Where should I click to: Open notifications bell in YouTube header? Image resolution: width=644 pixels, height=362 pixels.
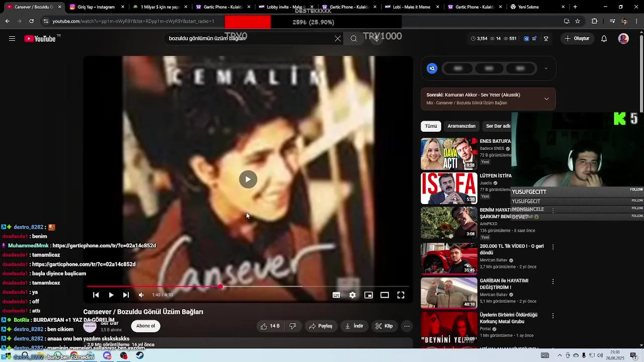(604, 39)
